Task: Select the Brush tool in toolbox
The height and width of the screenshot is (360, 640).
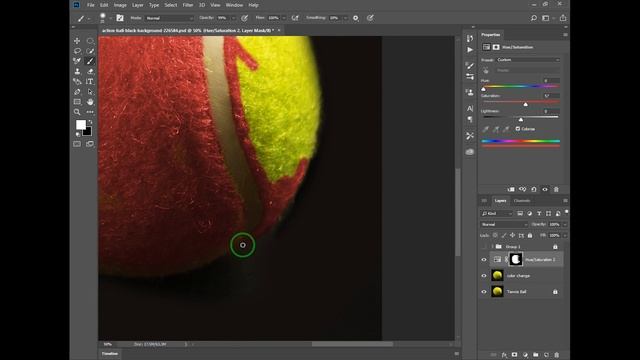Action: (90, 61)
